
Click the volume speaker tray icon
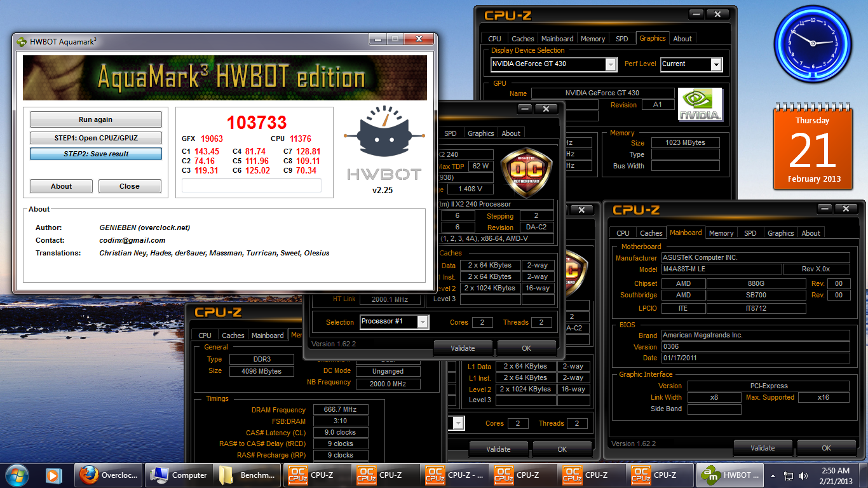coord(805,475)
